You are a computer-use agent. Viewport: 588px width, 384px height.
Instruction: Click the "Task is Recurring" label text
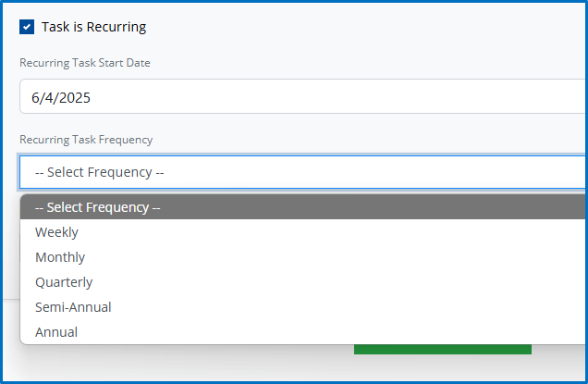point(93,27)
